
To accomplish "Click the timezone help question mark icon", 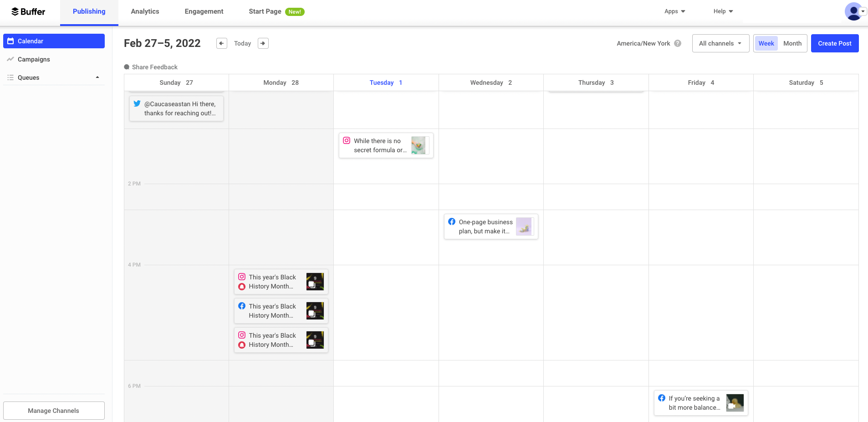I will (x=678, y=43).
